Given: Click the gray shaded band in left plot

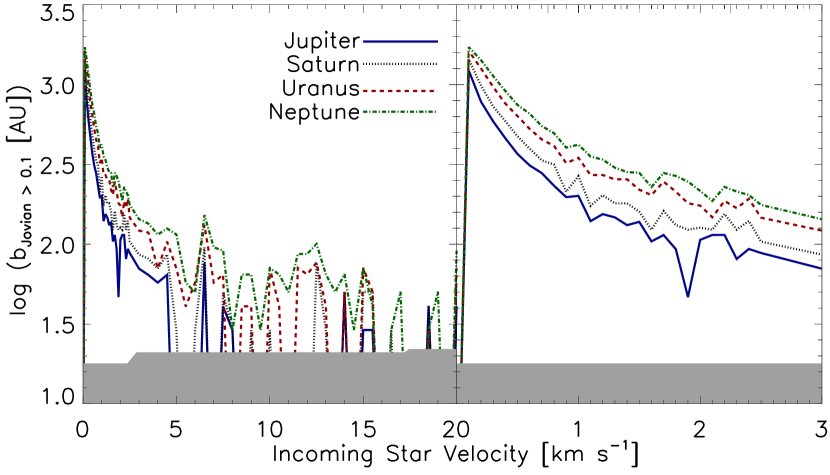Looking at the screenshot, I should click(x=268, y=378).
